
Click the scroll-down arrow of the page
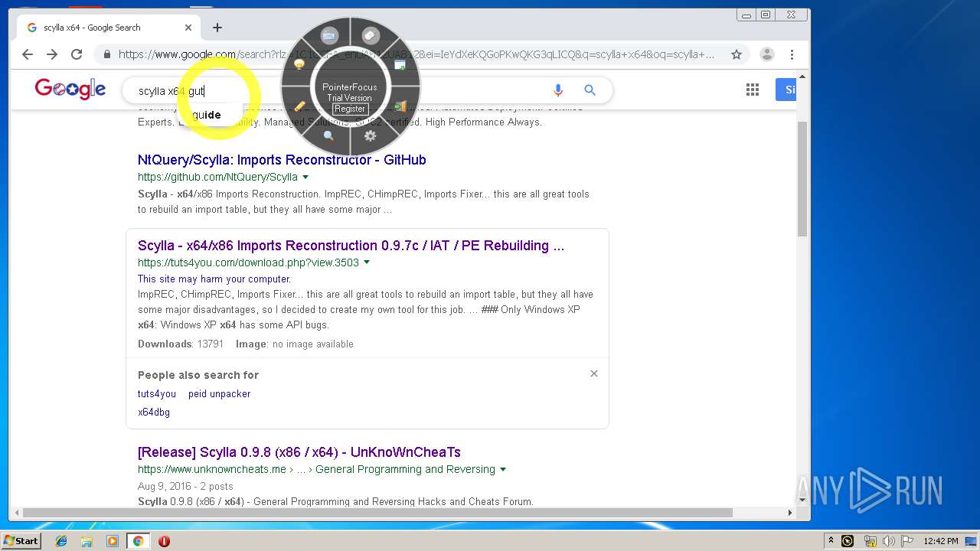(x=802, y=500)
